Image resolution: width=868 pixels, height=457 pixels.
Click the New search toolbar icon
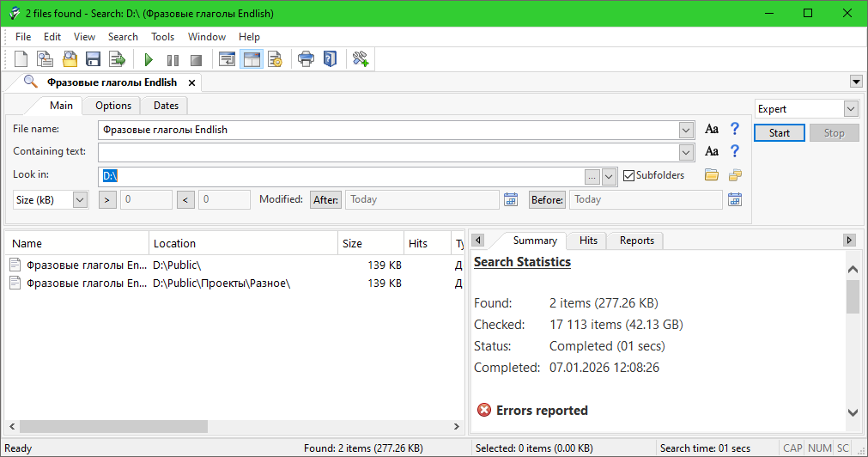pyautogui.click(x=21, y=59)
